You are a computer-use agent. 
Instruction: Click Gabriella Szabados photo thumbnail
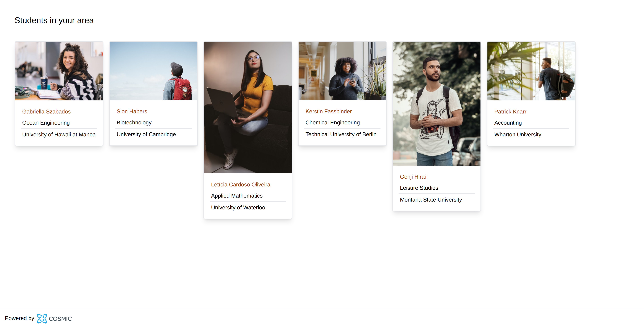(59, 71)
